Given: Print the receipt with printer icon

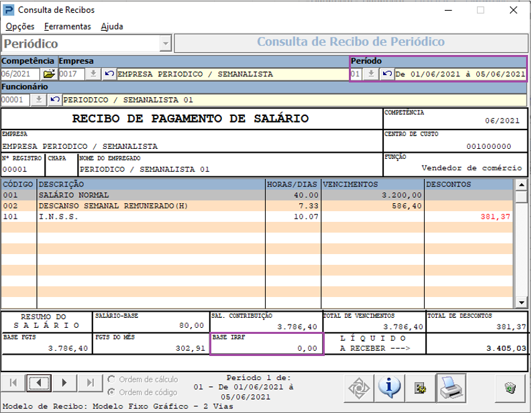Looking at the screenshot, I should 451,388.
